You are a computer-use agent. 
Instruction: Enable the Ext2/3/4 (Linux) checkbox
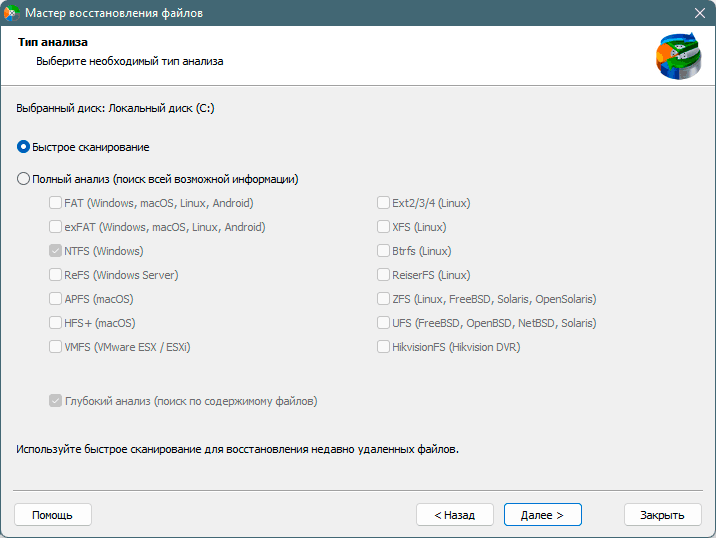(383, 203)
